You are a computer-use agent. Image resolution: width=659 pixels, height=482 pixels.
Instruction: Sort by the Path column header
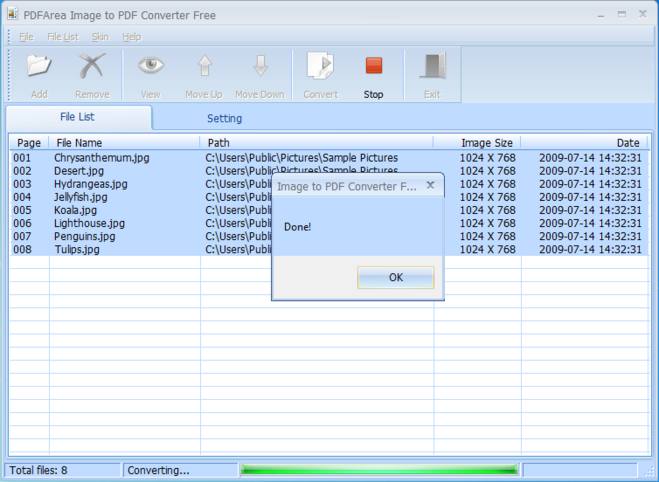(316, 143)
